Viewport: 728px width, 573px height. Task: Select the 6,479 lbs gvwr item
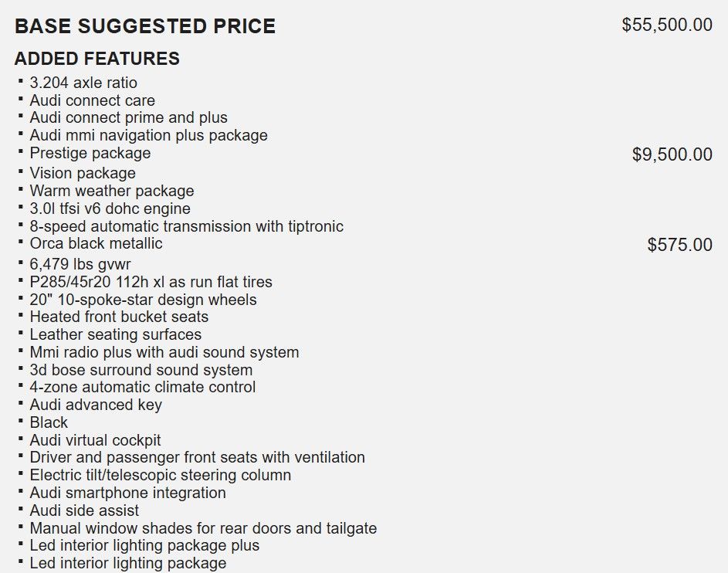[80, 264]
